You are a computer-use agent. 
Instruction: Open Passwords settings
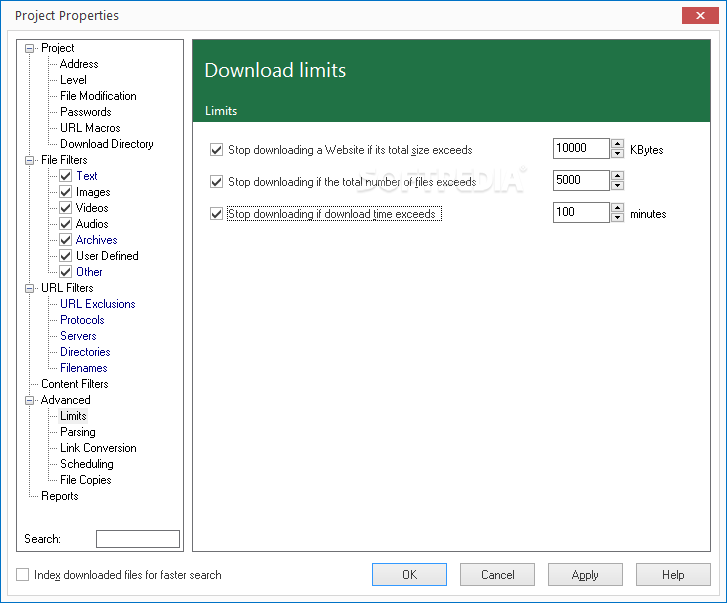86,112
